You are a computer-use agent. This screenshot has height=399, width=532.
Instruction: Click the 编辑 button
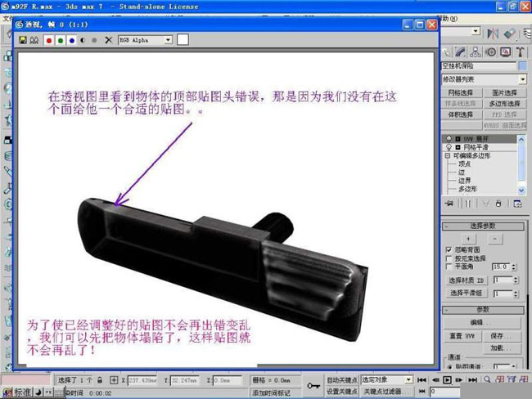pos(482,322)
